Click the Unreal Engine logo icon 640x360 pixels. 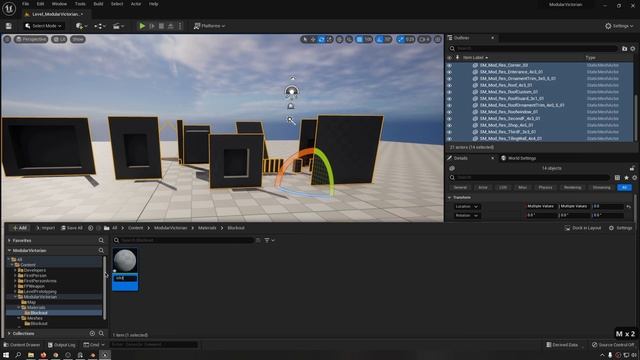pos(9,8)
